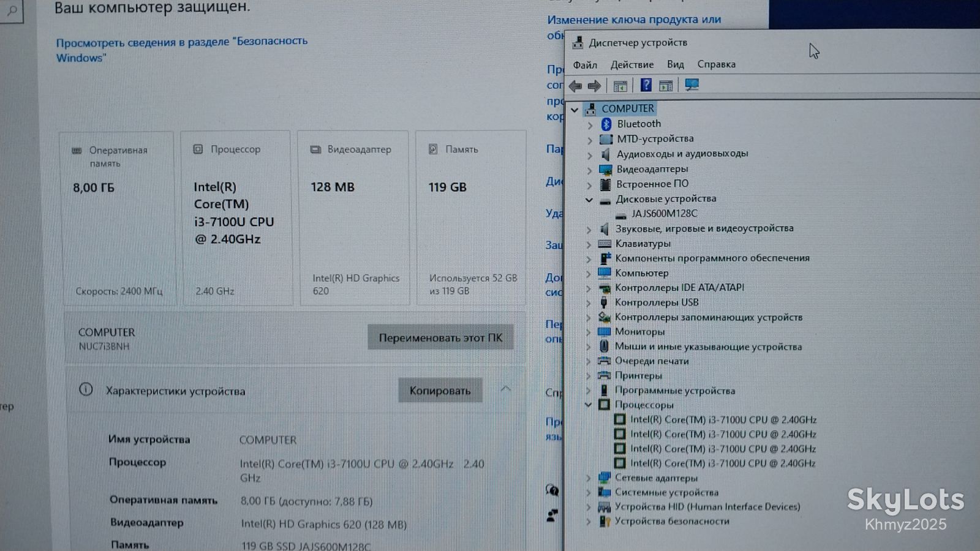Open the Help icon in Device Manager toolbar
The width and height of the screenshot is (980, 551).
pyautogui.click(x=646, y=85)
